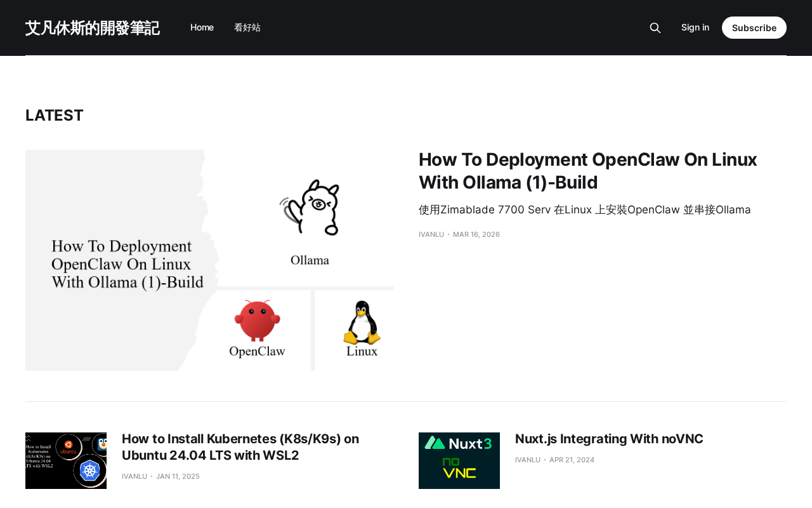
Task: Click the Linux penguin icon in featured image
Action: coord(362,323)
